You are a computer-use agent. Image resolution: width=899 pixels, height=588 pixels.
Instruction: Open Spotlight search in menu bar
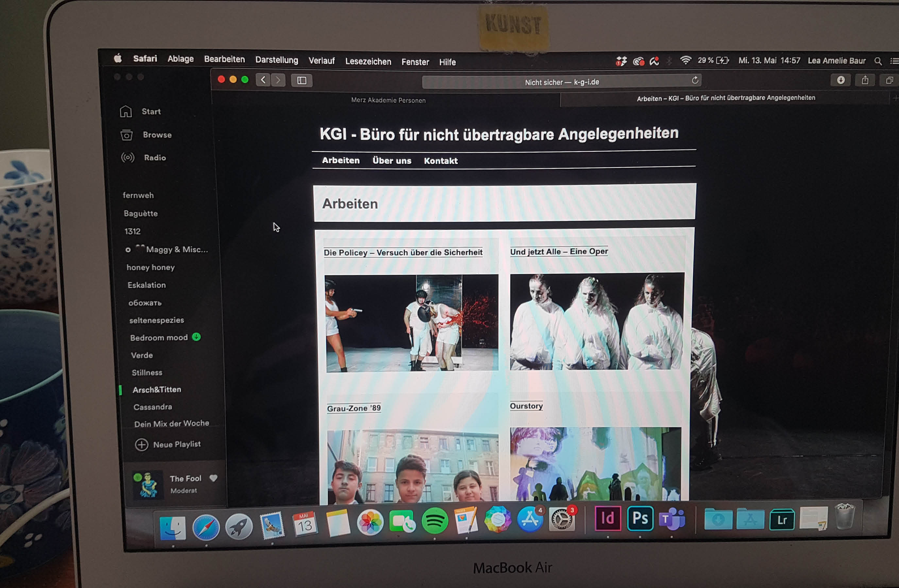pos(878,61)
